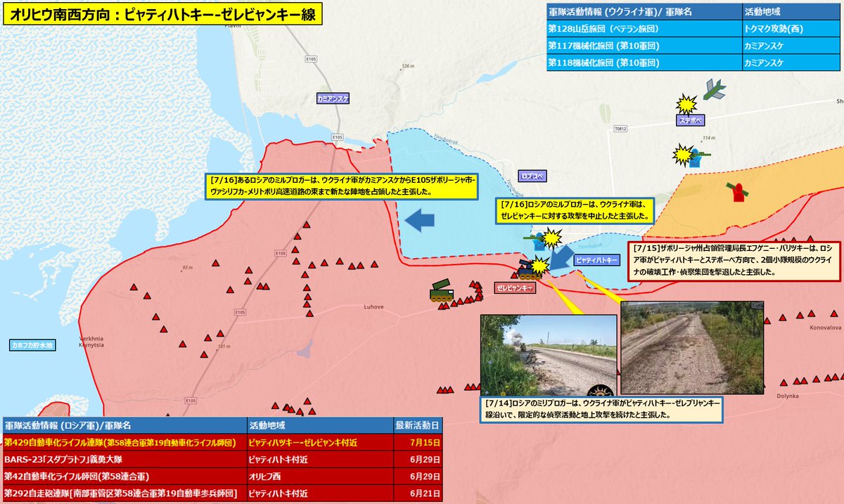
Task: Select the カミアンスケ map label
Action: [x=333, y=99]
